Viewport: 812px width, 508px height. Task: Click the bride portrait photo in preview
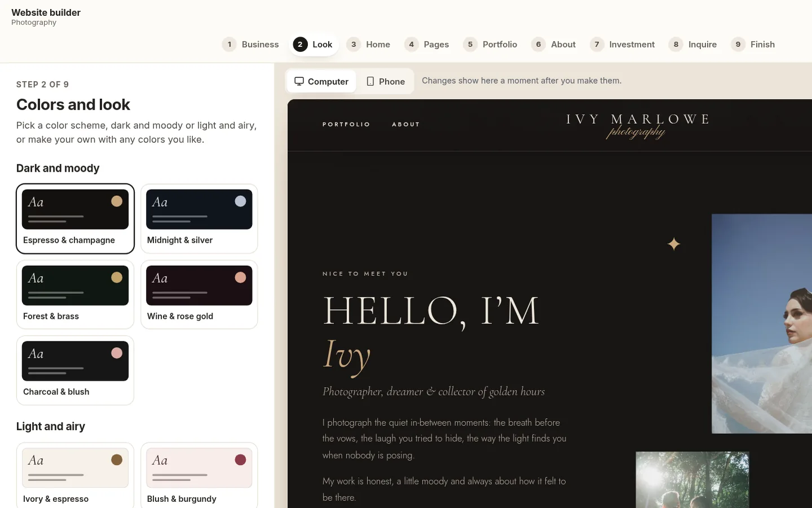pos(762,323)
